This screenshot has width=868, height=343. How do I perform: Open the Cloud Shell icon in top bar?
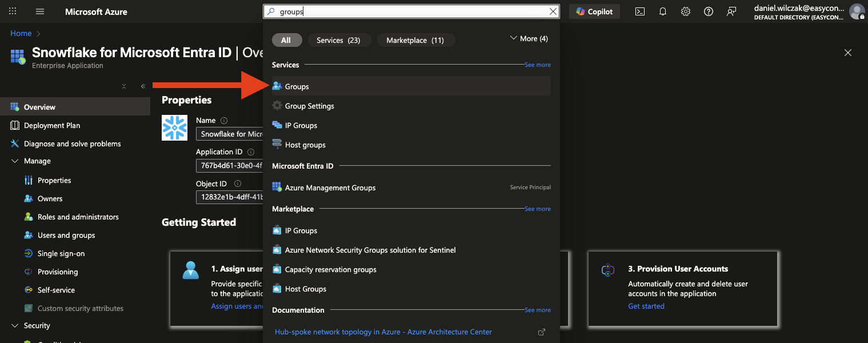(x=640, y=11)
